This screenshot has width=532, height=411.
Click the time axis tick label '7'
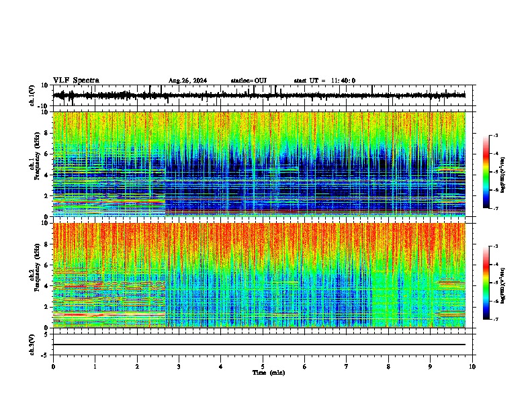point(347,367)
